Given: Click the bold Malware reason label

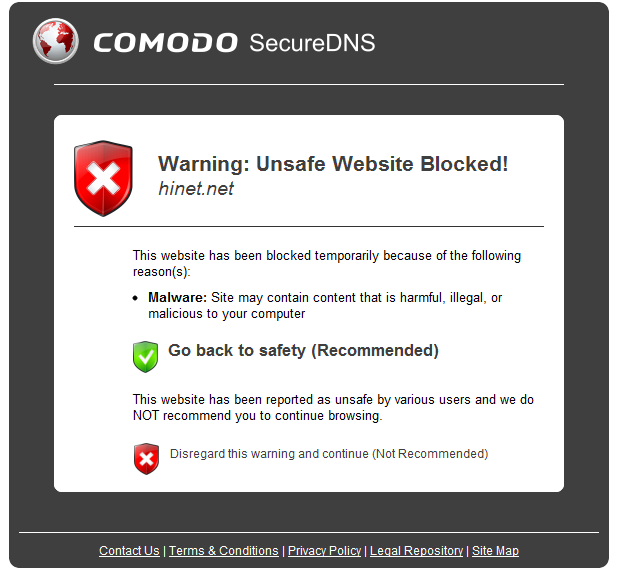Looking at the screenshot, I should [177, 298].
